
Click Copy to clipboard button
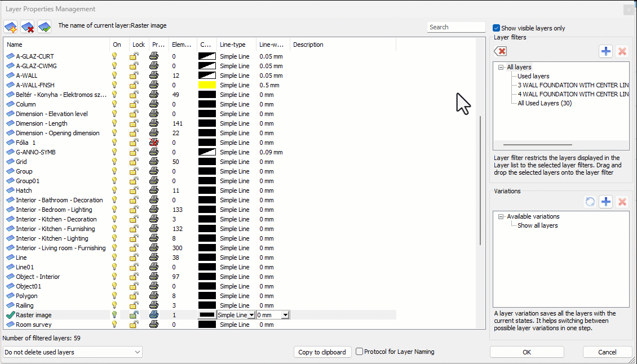click(322, 352)
